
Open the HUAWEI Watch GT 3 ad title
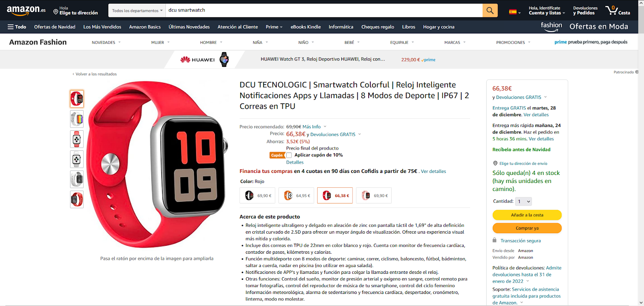pyautogui.click(x=323, y=59)
